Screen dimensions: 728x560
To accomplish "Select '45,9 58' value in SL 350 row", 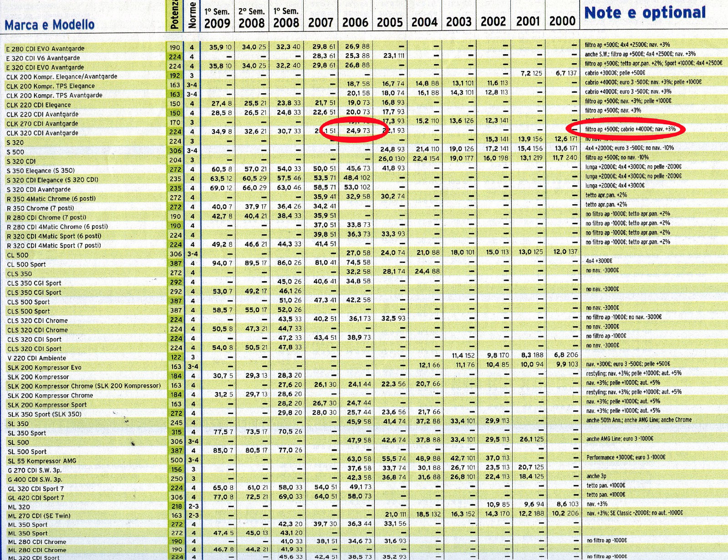I will click(x=359, y=422).
